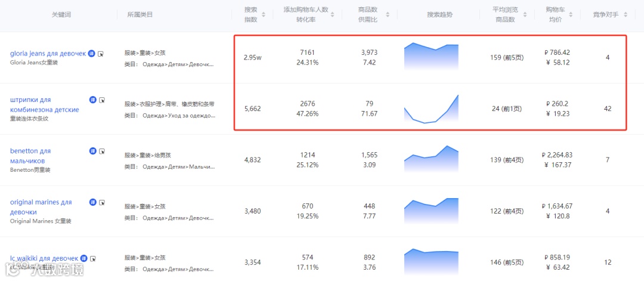Image resolution: width=644 pixels, height=281 pixels.
Task: Open original marines search trend chart
Action: point(431,211)
